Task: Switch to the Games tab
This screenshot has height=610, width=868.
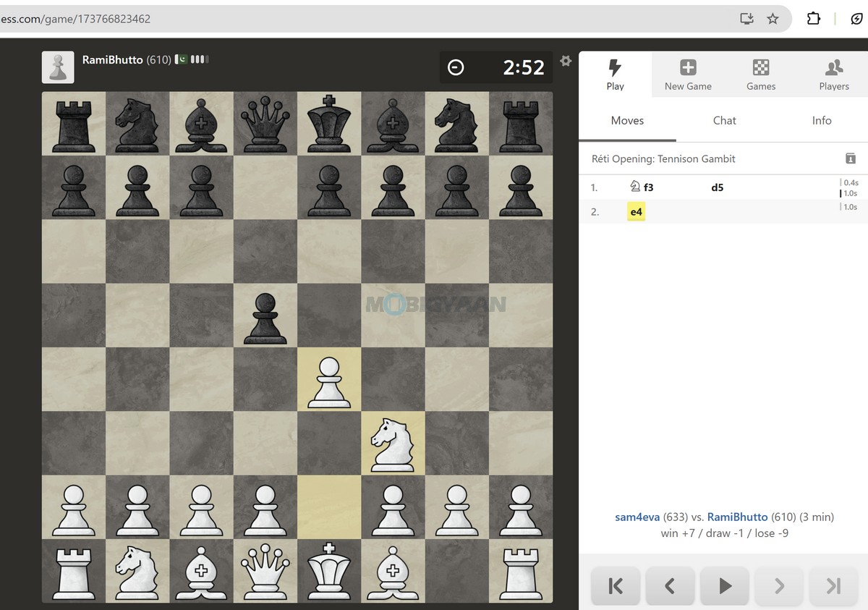Action: pos(761,75)
